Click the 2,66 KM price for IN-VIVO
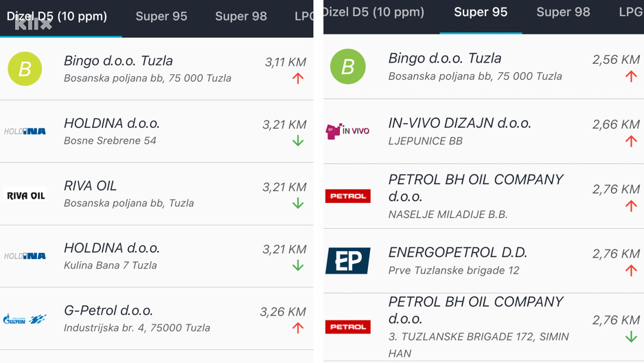Image resolution: width=644 pixels, height=363 pixels. tap(616, 124)
